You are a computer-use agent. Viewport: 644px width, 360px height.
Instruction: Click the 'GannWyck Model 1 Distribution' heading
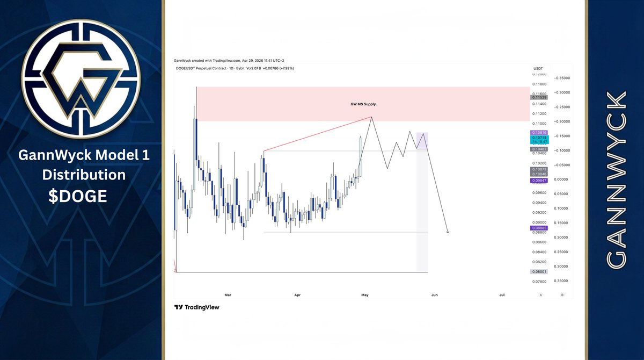click(83, 165)
